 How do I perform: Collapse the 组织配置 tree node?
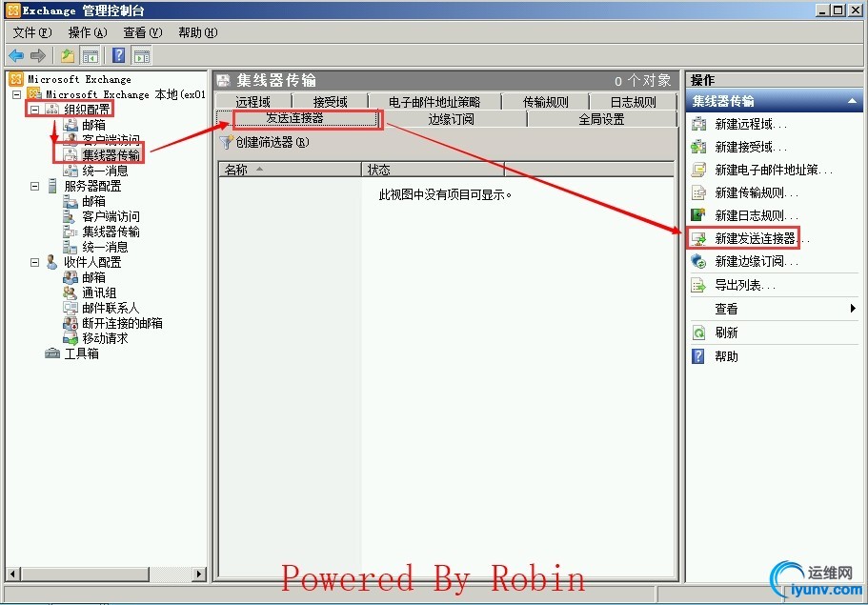pos(35,110)
